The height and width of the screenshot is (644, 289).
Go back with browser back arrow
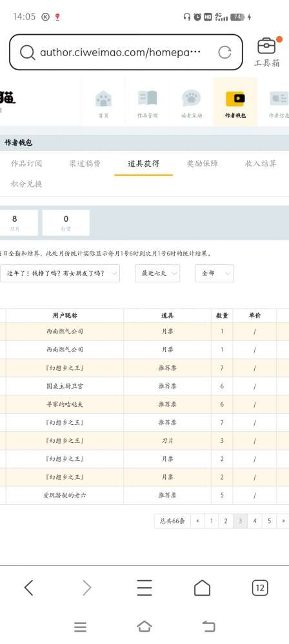pyautogui.click(x=28, y=588)
